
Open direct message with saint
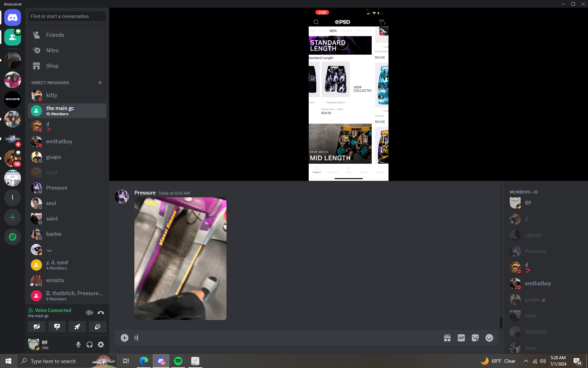click(x=67, y=219)
